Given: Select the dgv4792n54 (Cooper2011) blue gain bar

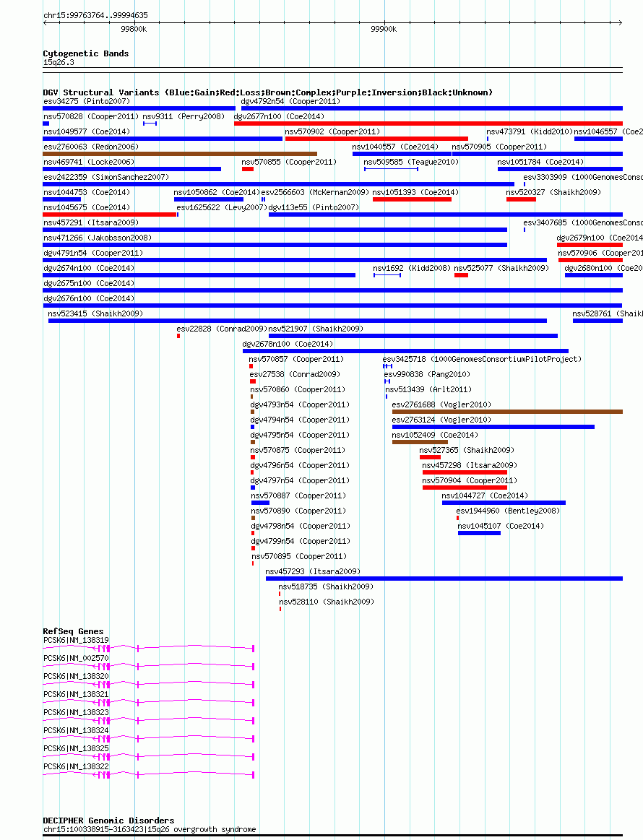Looking at the screenshot, I should tap(432, 108).
